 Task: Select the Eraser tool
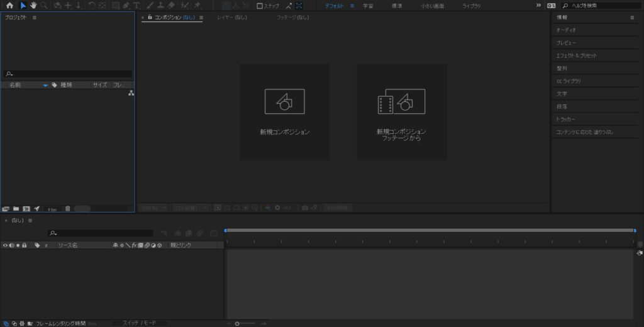coord(170,5)
